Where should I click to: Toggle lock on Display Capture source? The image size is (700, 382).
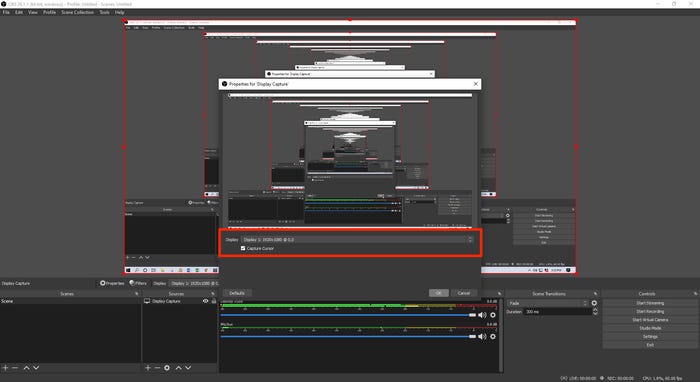click(x=214, y=301)
